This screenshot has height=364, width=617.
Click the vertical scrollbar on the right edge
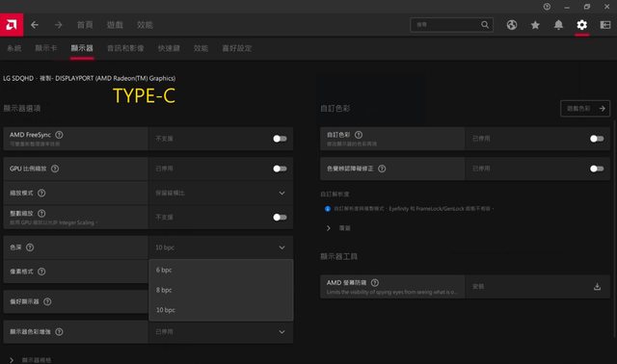[x=614, y=228]
